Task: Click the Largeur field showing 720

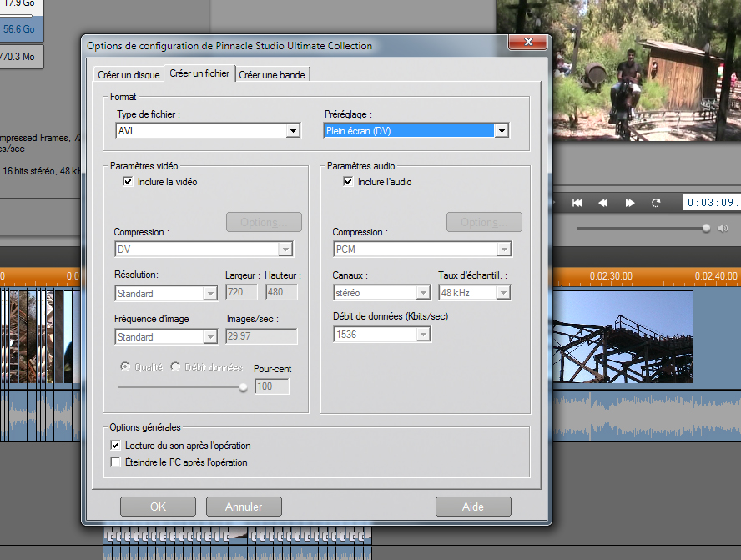Action: pyautogui.click(x=241, y=292)
